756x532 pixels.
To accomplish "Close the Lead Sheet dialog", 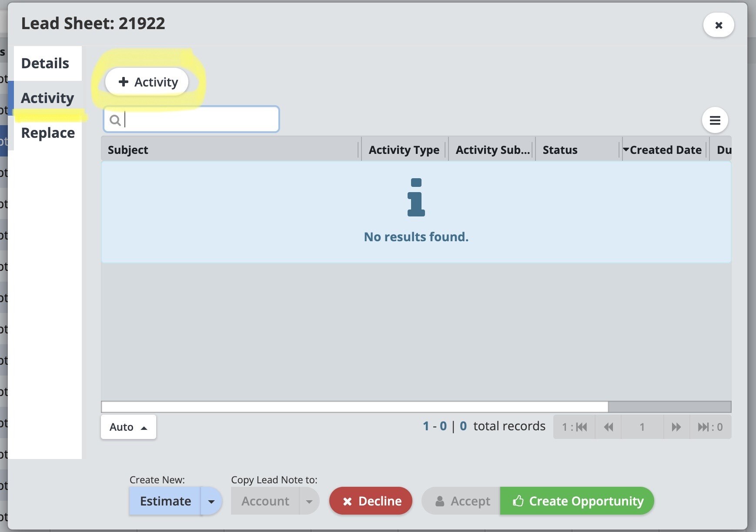I will tap(719, 25).
